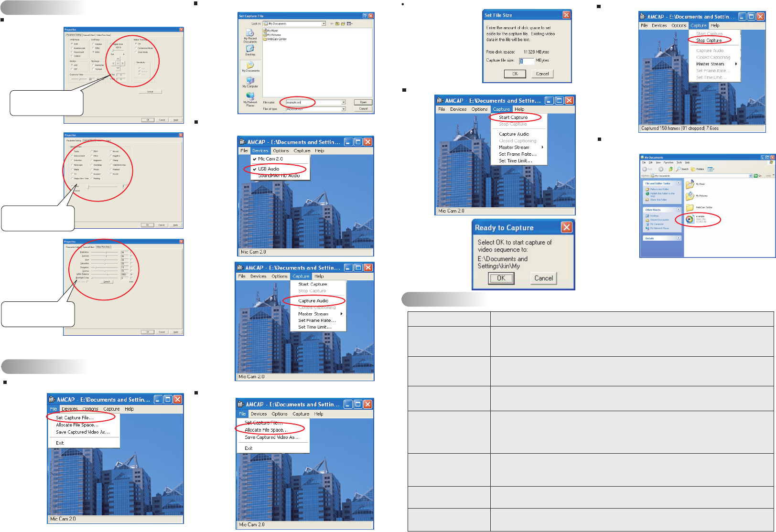Image resolution: width=776 pixels, height=532 pixels.
Task: Create new folder via Set Capture File toolbar icon
Action: point(343,23)
